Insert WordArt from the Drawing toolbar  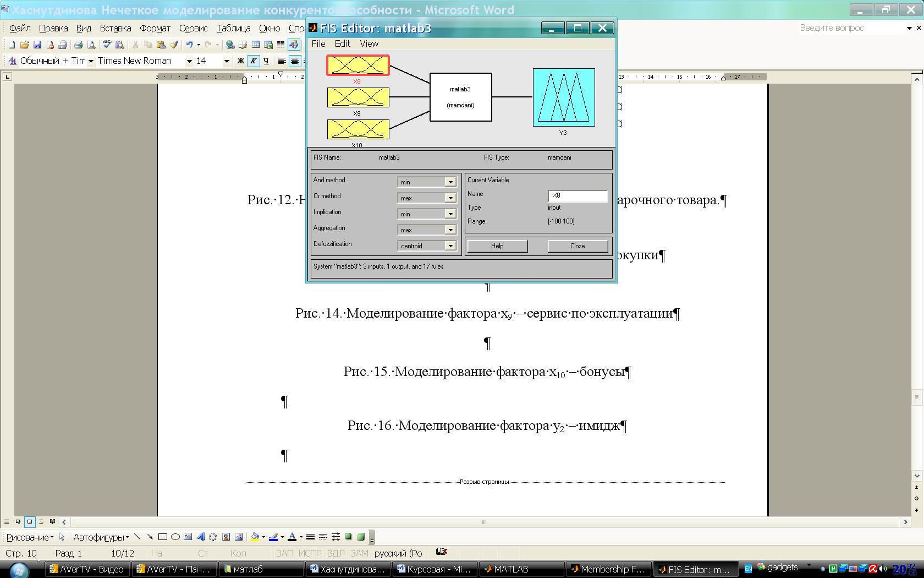point(201,537)
